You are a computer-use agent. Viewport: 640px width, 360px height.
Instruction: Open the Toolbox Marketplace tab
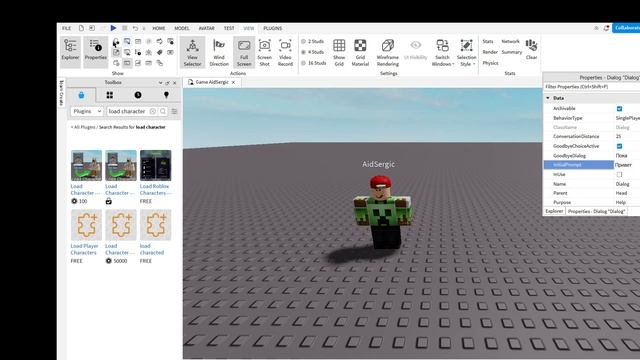(x=81, y=95)
